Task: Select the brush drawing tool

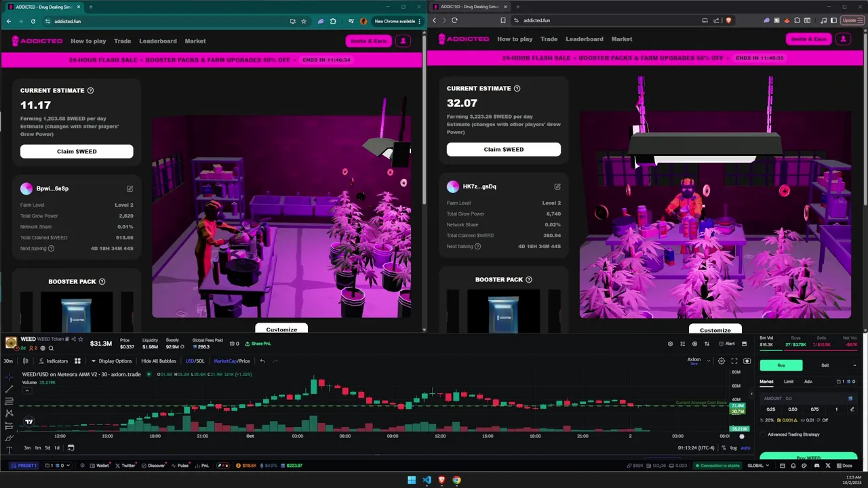Action: pos(9,438)
